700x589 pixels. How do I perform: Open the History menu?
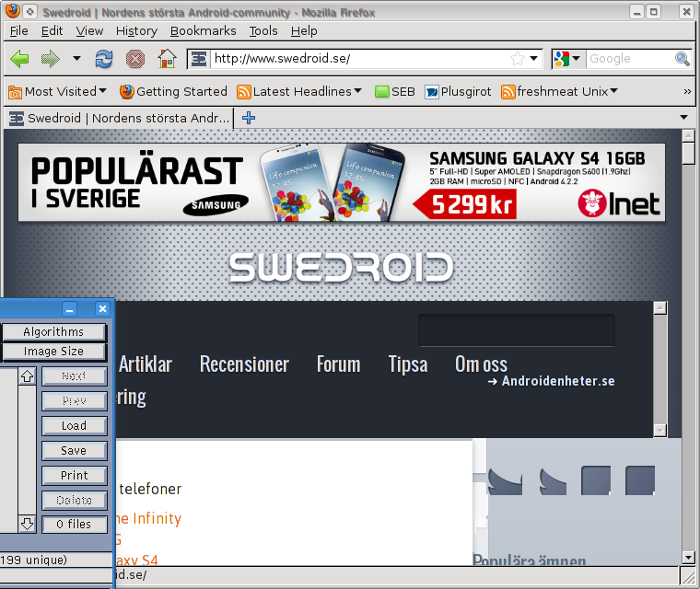(x=136, y=30)
